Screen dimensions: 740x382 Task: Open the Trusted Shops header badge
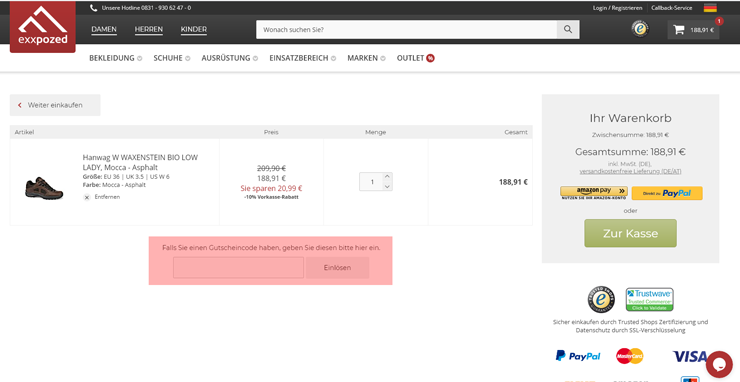click(x=640, y=29)
